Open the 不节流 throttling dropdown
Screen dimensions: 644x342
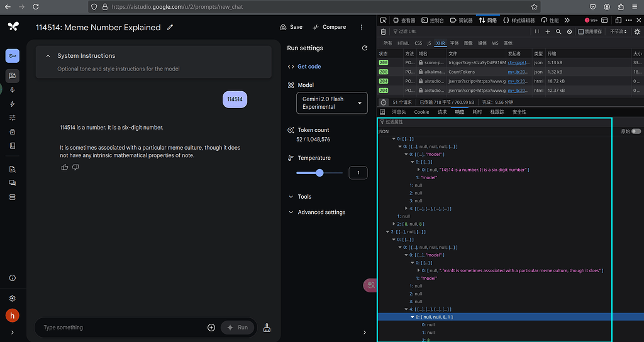point(618,31)
